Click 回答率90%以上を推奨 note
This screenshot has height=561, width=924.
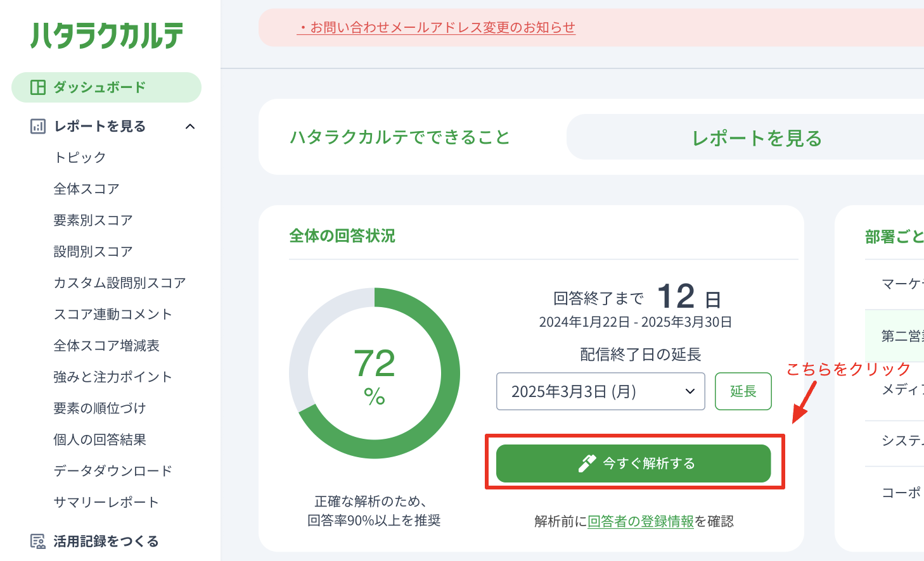(x=374, y=520)
